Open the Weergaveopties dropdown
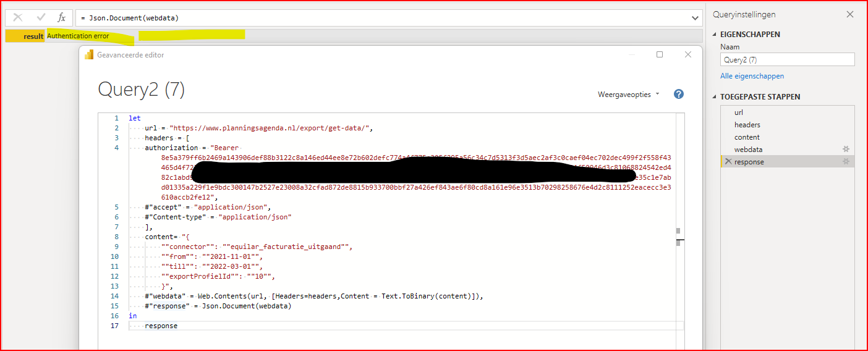The image size is (868, 351). (x=628, y=95)
